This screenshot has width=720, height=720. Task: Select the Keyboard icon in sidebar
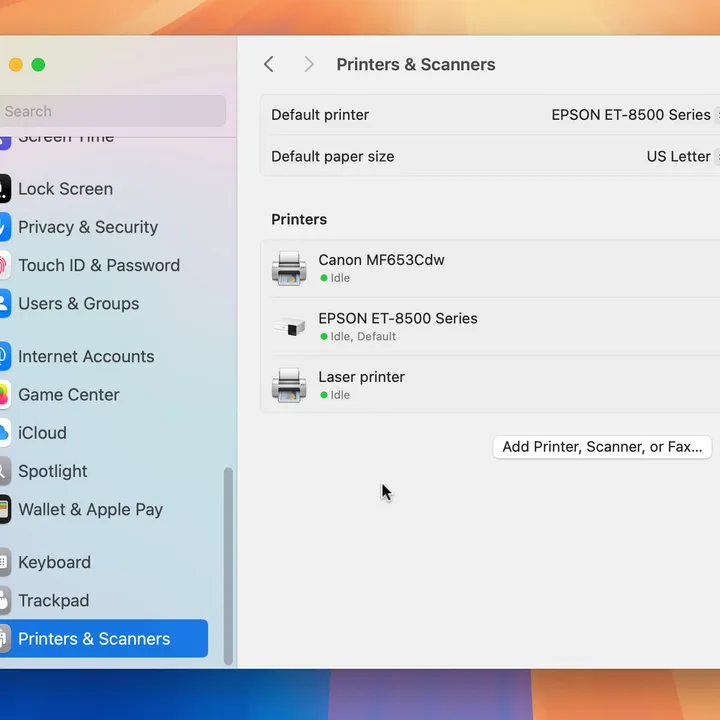click(x=5, y=562)
